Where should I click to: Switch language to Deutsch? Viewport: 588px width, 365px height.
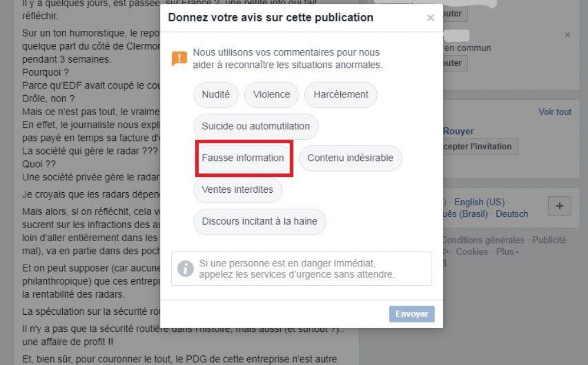(512, 214)
